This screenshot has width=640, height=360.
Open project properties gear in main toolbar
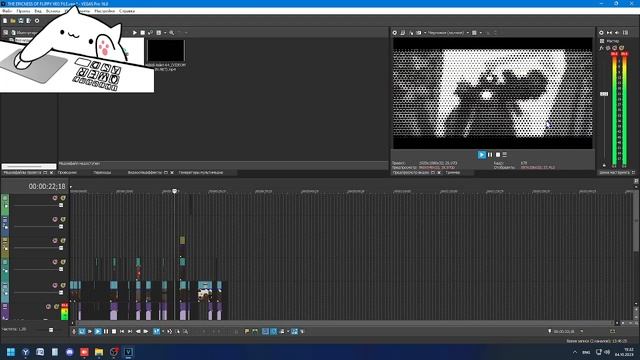pos(37,20)
